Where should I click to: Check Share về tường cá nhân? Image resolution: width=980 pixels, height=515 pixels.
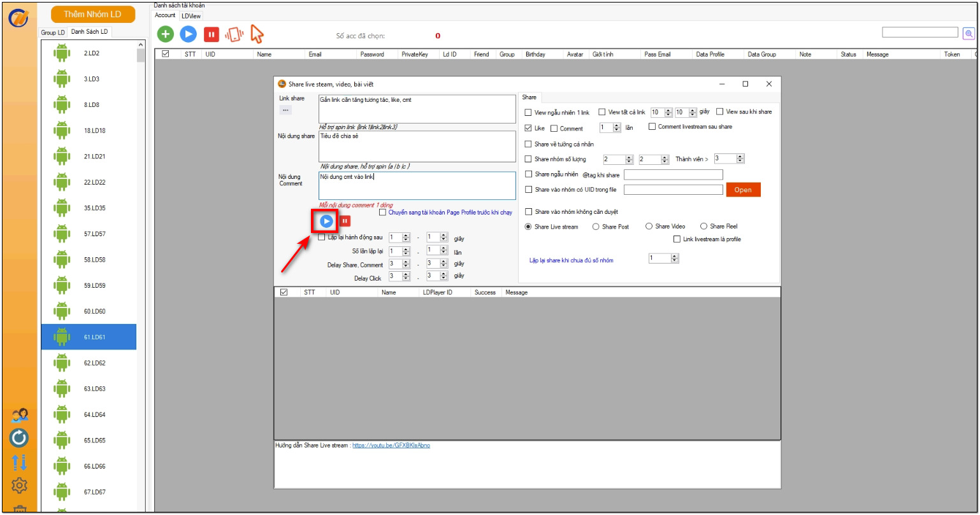pos(528,144)
